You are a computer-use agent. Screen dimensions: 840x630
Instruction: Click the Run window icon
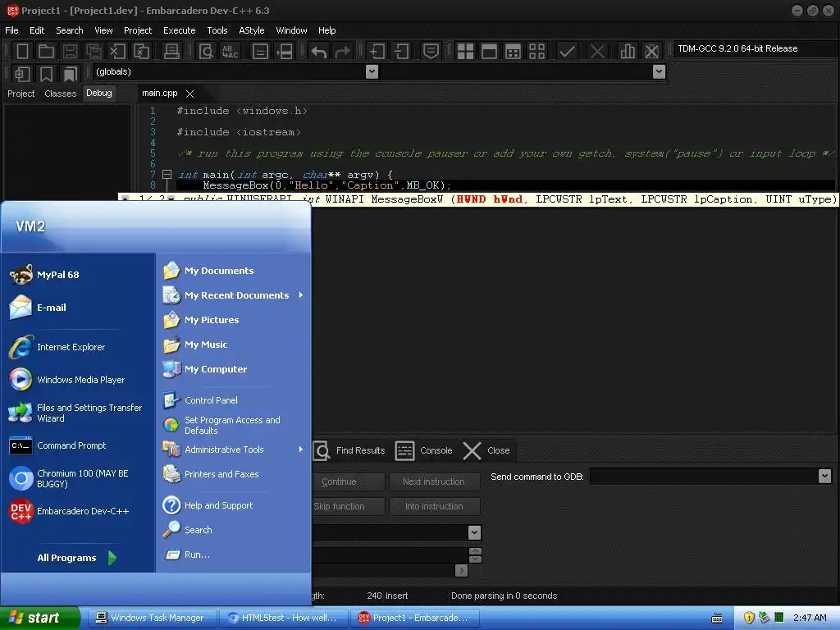tap(489, 52)
